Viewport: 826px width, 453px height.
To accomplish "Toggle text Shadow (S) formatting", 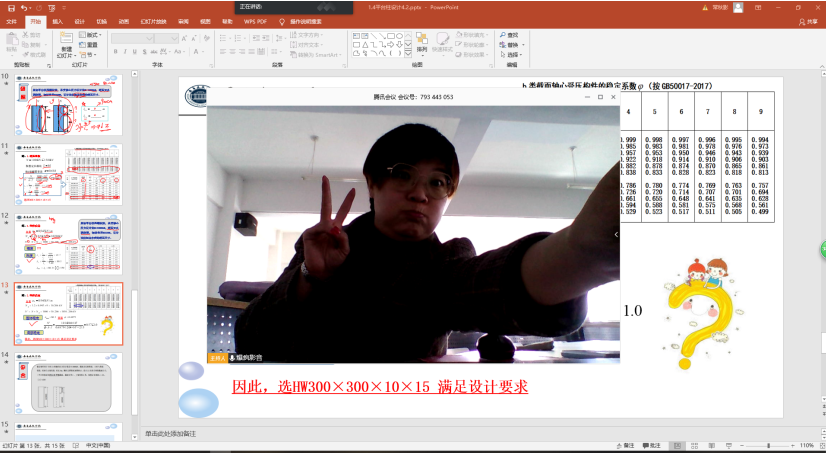I will pos(144,52).
